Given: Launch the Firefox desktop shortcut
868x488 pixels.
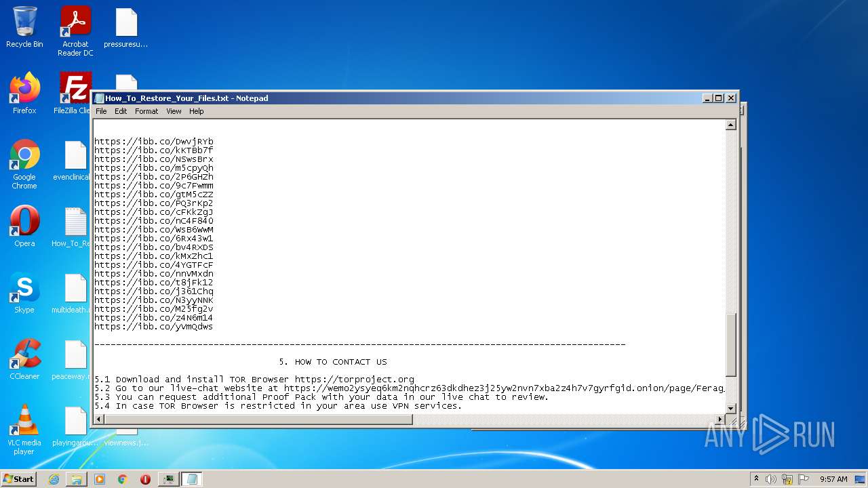Looking at the screenshot, I should tap(24, 93).
